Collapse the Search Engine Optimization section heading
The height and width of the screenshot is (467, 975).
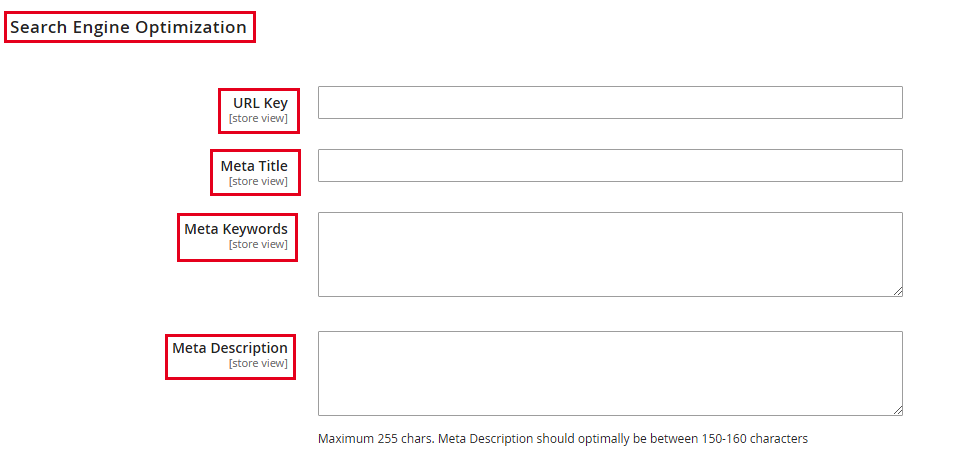click(128, 27)
